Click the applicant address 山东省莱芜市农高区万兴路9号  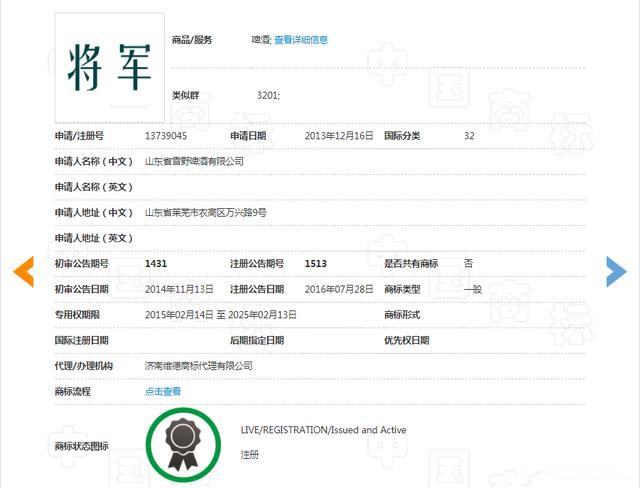tap(205, 212)
